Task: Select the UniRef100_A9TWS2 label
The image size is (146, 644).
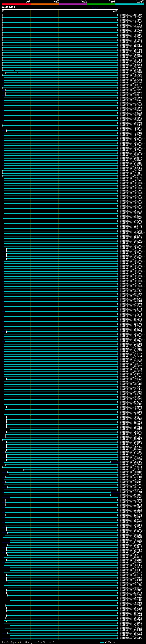Action: tap(131, 40)
